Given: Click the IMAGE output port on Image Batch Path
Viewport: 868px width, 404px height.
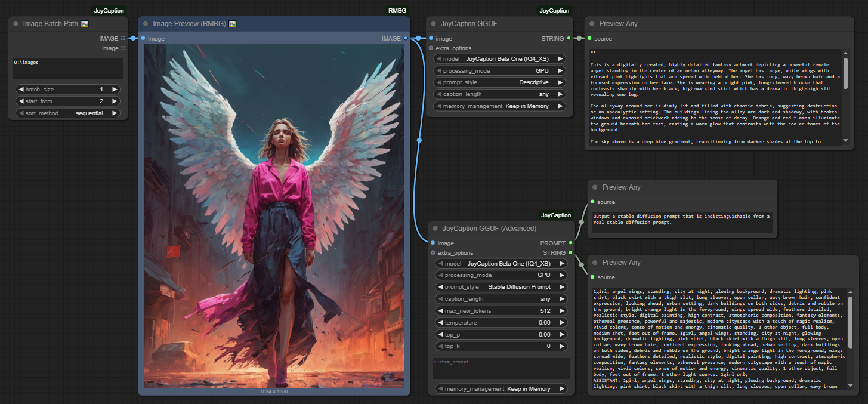Looking at the screenshot, I should [123, 38].
